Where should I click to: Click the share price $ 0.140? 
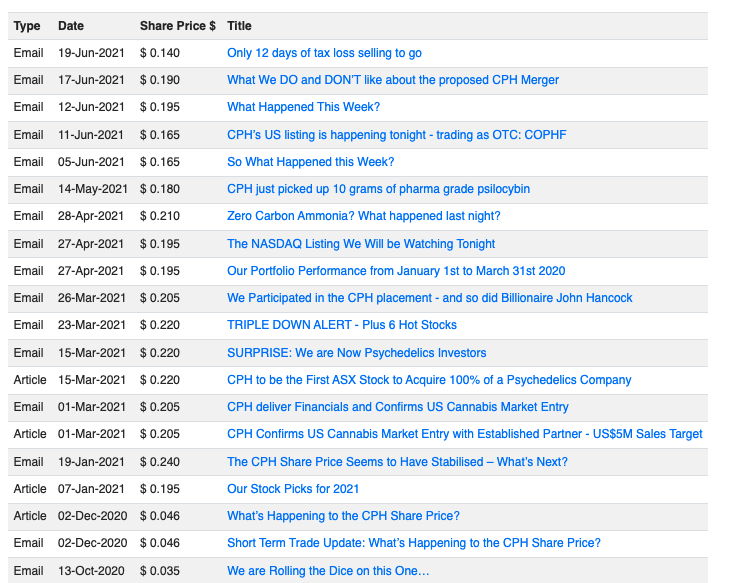coord(159,53)
